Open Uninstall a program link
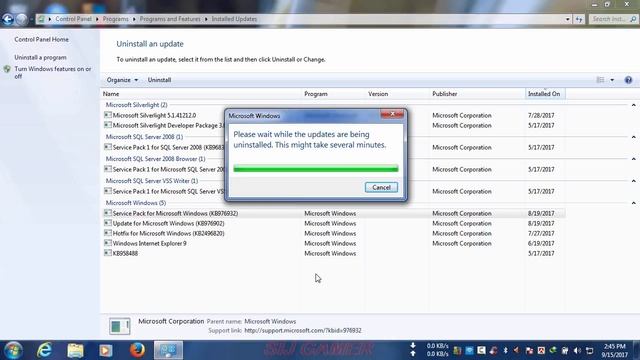The image size is (640, 360). 40,58
